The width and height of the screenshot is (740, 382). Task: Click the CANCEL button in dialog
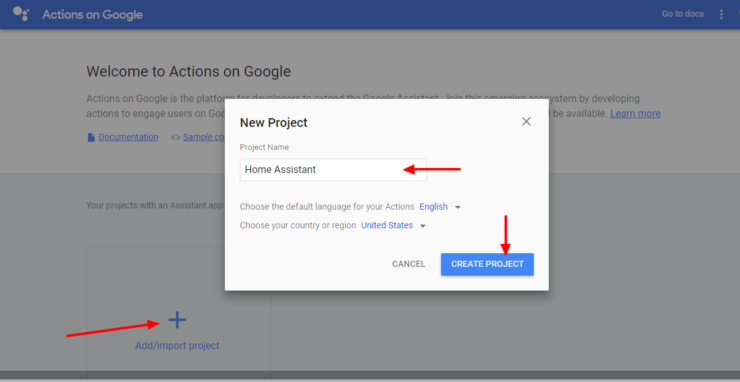[409, 264]
